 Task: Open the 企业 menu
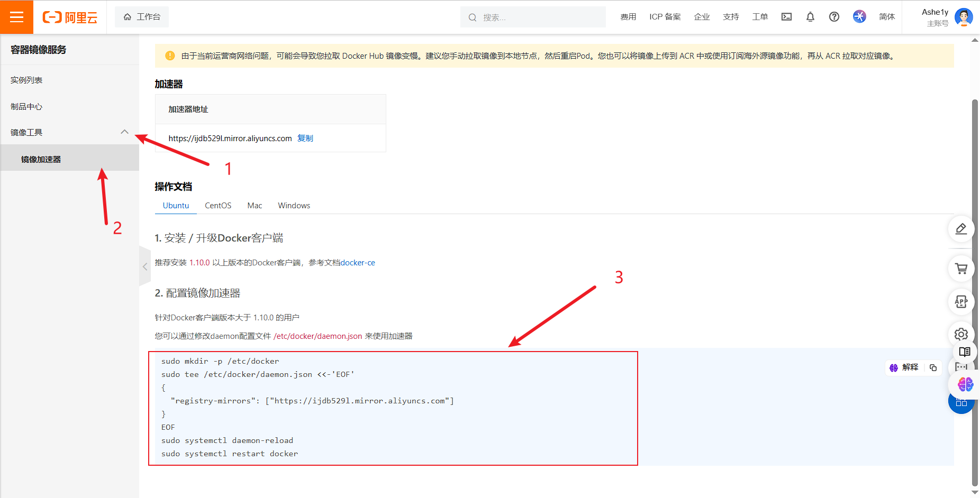tap(702, 17)
